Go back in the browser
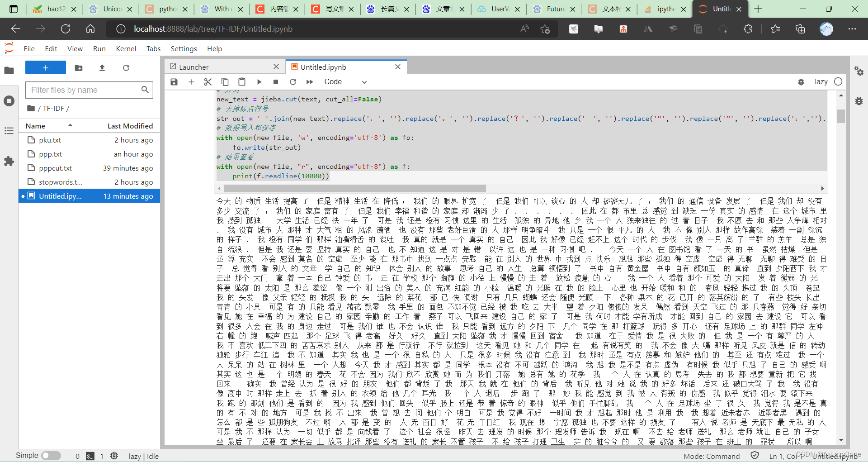This screenshot has height=462, width=868. (16, 29)
